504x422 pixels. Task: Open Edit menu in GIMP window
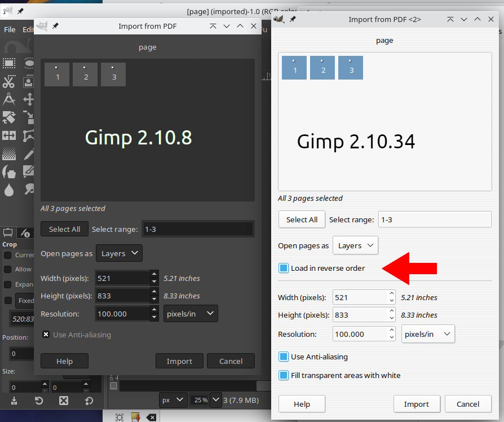point(28,29)
